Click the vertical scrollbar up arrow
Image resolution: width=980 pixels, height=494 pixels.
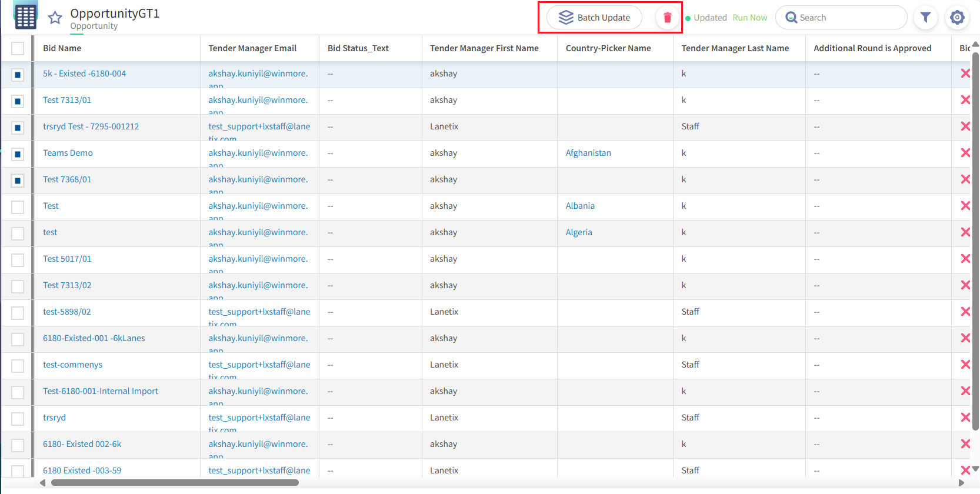[x=975, y=44]
